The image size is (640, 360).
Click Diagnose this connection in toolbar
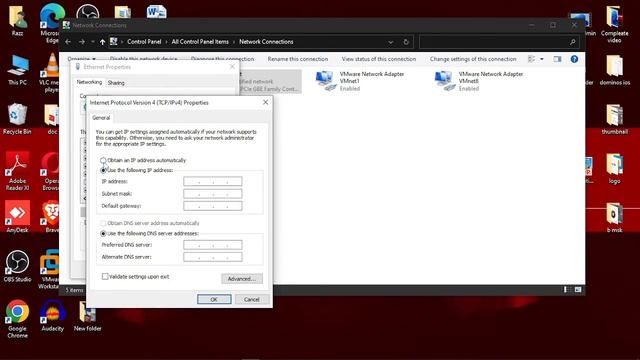tap(222, 59)
